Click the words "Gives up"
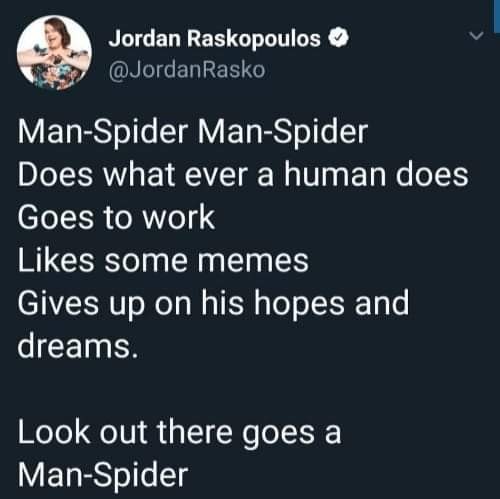 pyautogui.click(x=81, y=304)
